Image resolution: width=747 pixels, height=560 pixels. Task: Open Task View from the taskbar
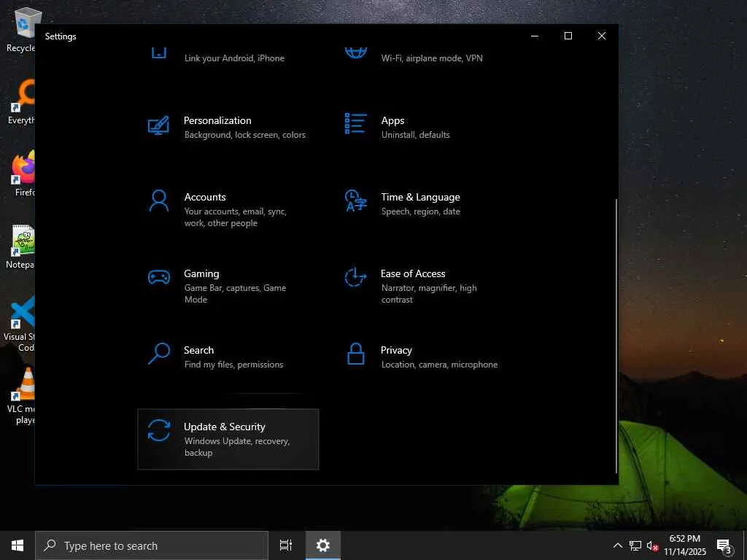(286, 545)
